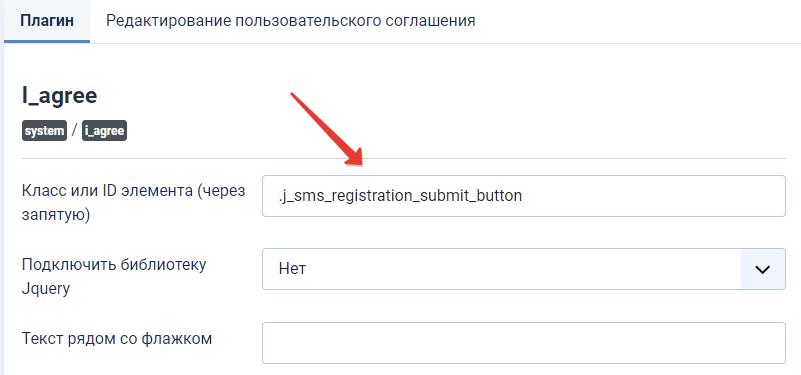Viewport: 801px width, 375px height.
Task: Focus the Класс или ID элемента input
Action: 524,196
